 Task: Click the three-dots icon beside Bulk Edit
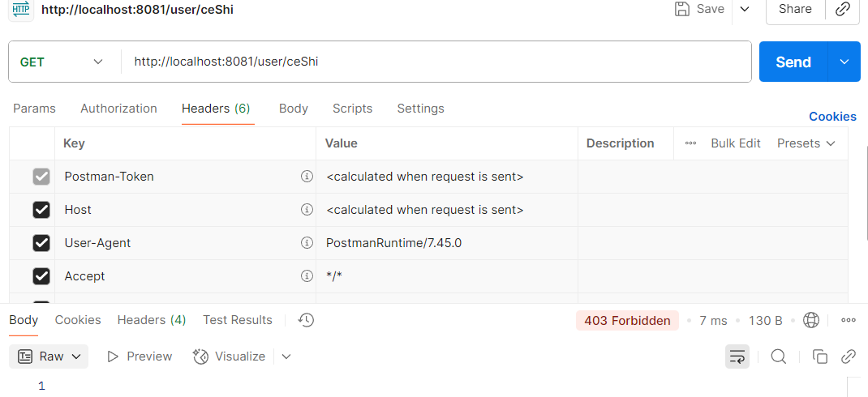tap(690, 143)
